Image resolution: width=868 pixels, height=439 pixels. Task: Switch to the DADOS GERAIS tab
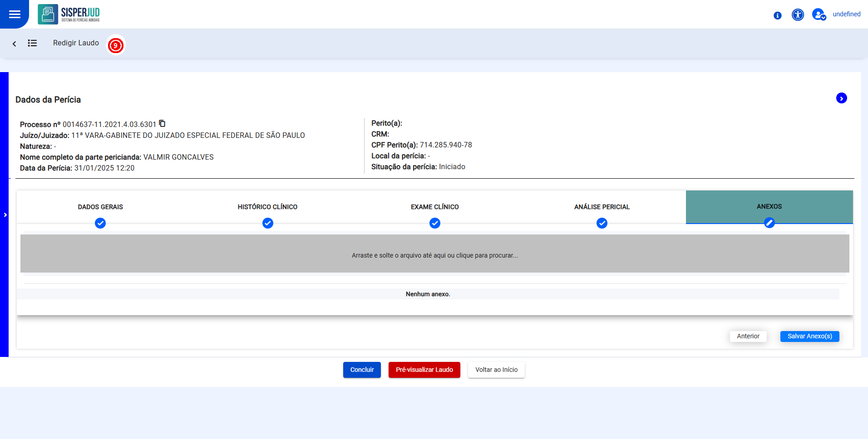coord(100,207)
